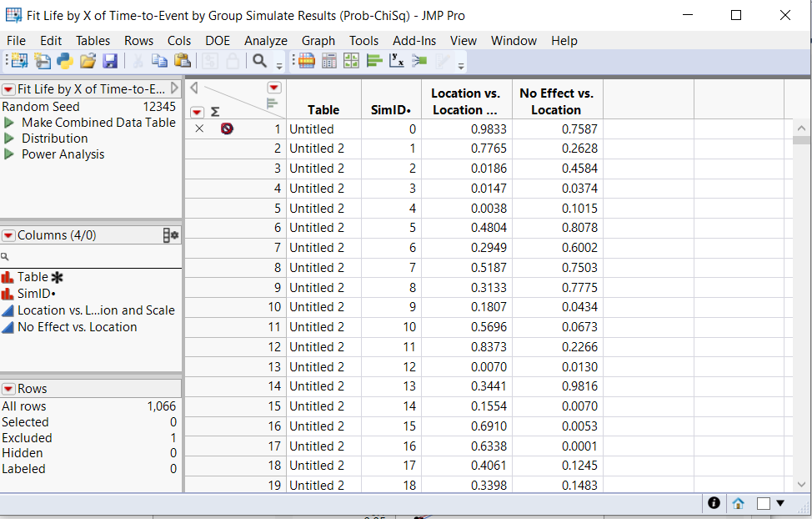This screenshot has width=812, height=519.
Task: Run the Power Analysis script with green triangle
Action: (9, 154)
